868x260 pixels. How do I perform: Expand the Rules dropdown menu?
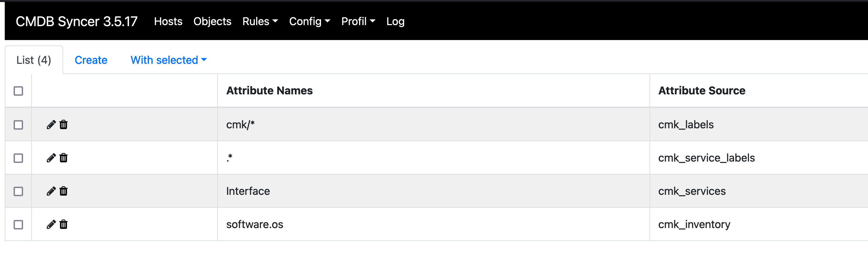[260, 21]
